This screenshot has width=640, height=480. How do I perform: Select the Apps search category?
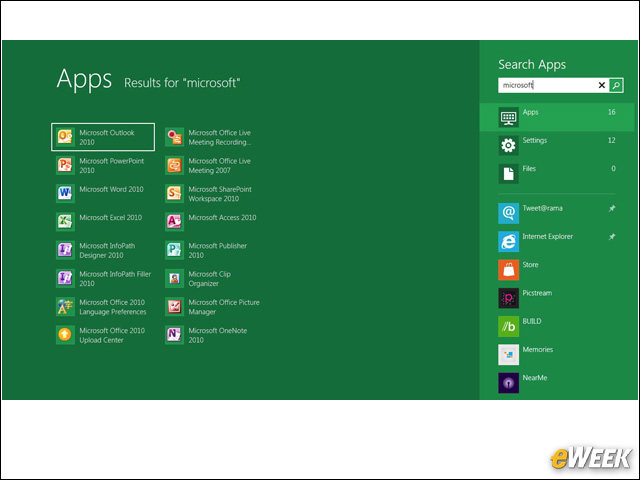point(557,117)
